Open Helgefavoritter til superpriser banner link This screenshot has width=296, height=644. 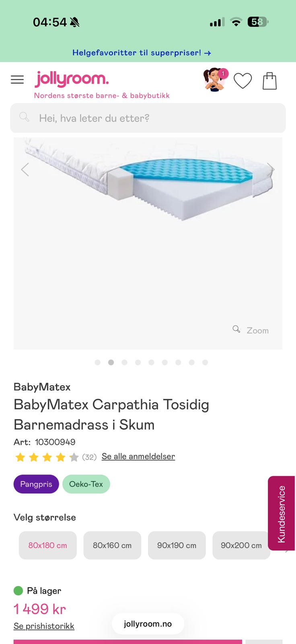coord(142,53)
